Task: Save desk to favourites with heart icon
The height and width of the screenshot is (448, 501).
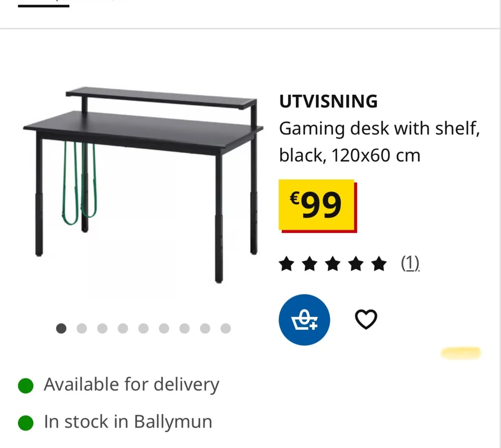Action: point(366,319)
